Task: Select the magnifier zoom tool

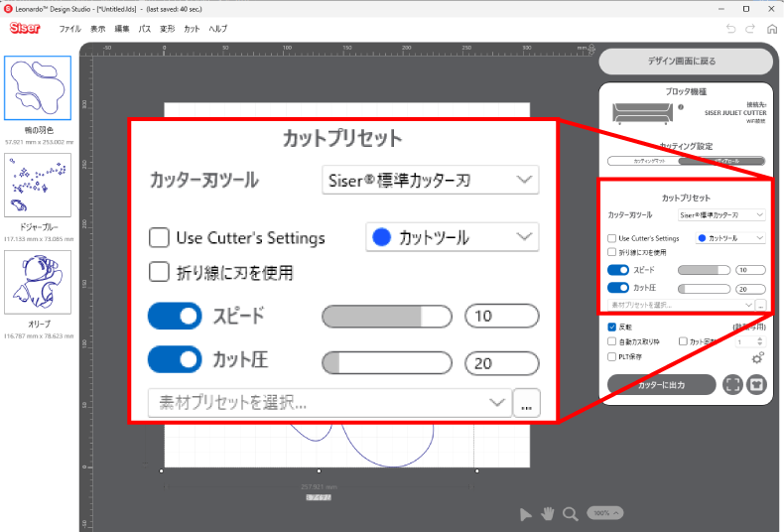Action: point(570,514)
